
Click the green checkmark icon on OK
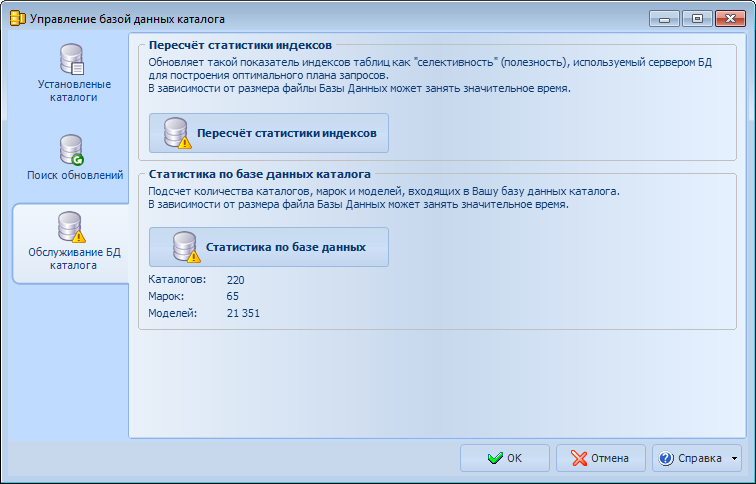tap(495, 458)
